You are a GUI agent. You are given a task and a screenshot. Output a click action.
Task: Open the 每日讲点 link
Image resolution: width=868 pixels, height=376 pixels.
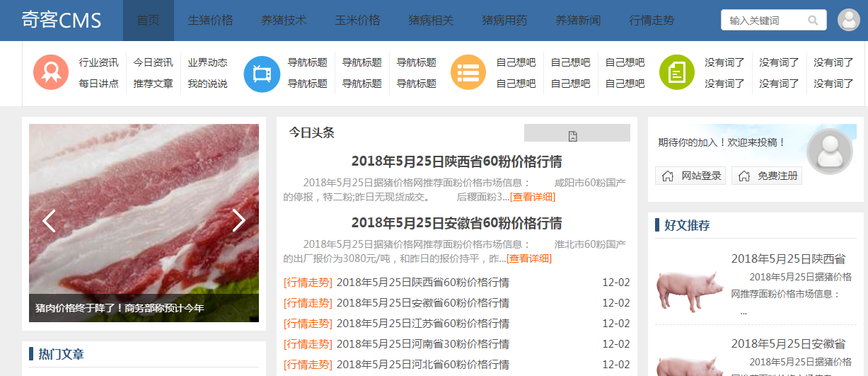click(x=99, y=84)
